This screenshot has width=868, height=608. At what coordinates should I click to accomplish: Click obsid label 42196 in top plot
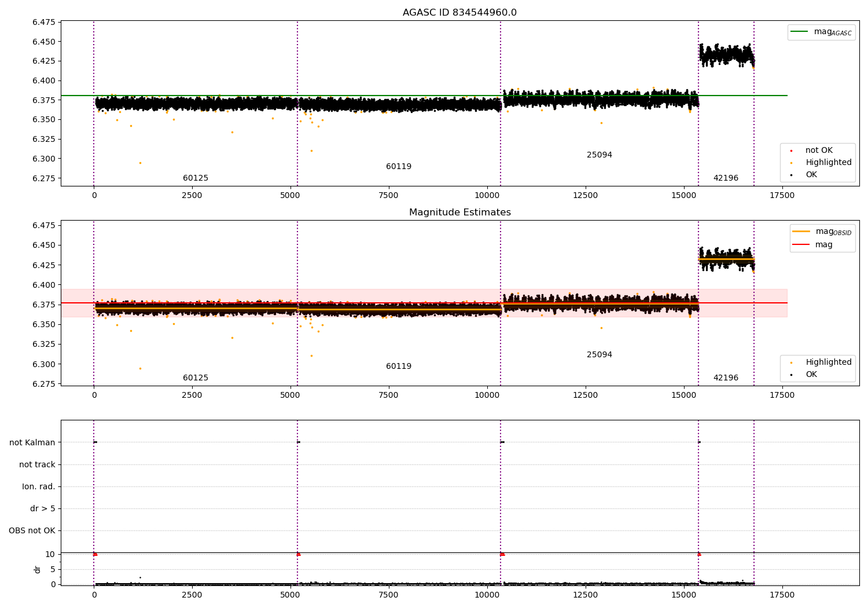726,178
